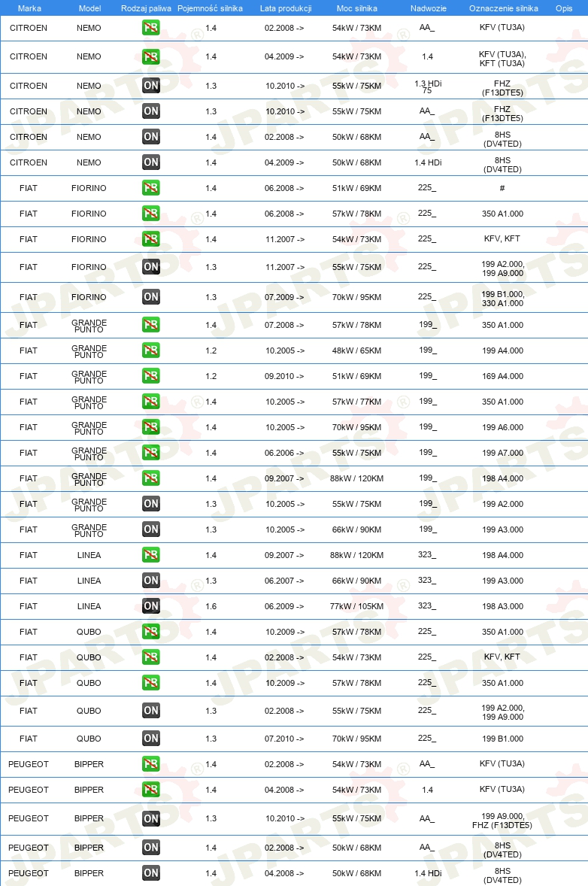
Task: Sort by Model column header
Action: click(x=89, y=8)
